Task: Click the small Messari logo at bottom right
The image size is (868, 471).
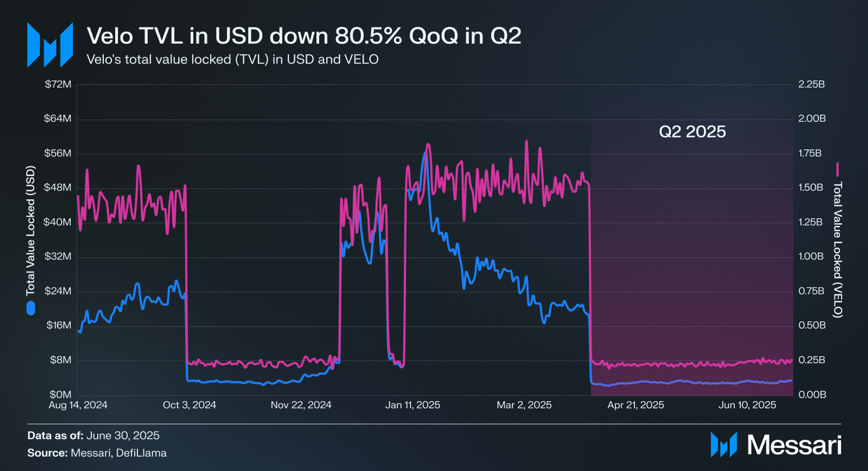Action: tap(724, 445)
